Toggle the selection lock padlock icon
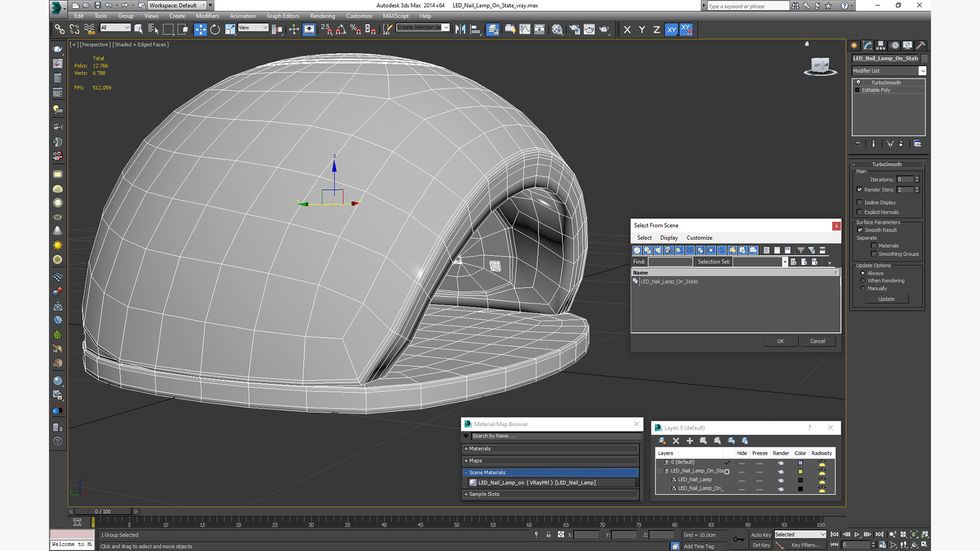Viewport: 980px width, 551px height. 548,535
